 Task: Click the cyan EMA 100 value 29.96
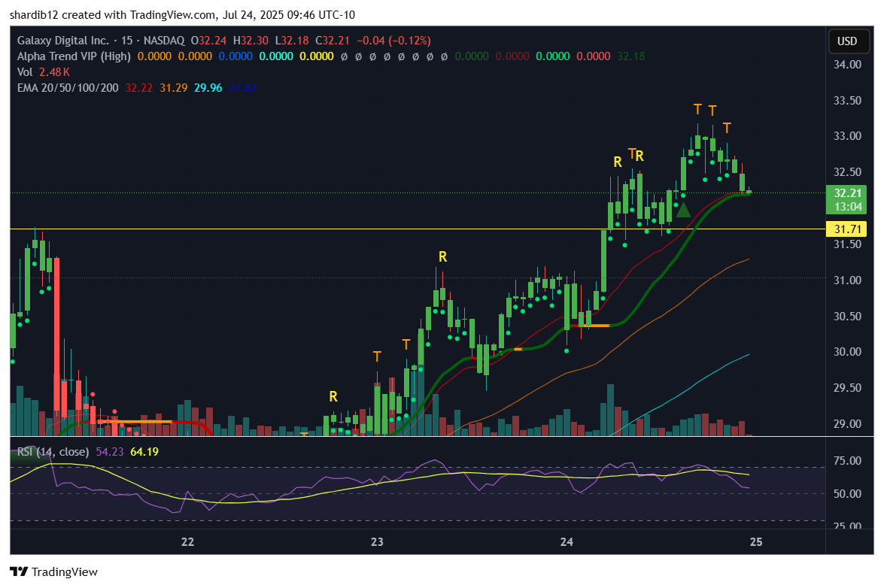(208, 88)
